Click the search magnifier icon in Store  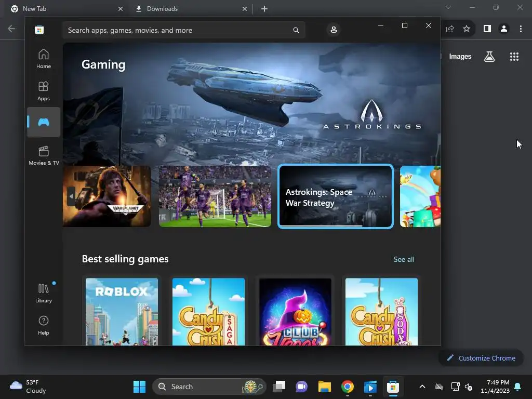(x=296, y=30)
